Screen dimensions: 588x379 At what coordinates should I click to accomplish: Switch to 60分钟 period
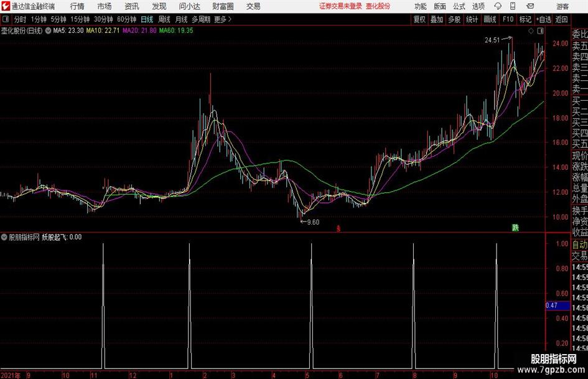(126, 19)
